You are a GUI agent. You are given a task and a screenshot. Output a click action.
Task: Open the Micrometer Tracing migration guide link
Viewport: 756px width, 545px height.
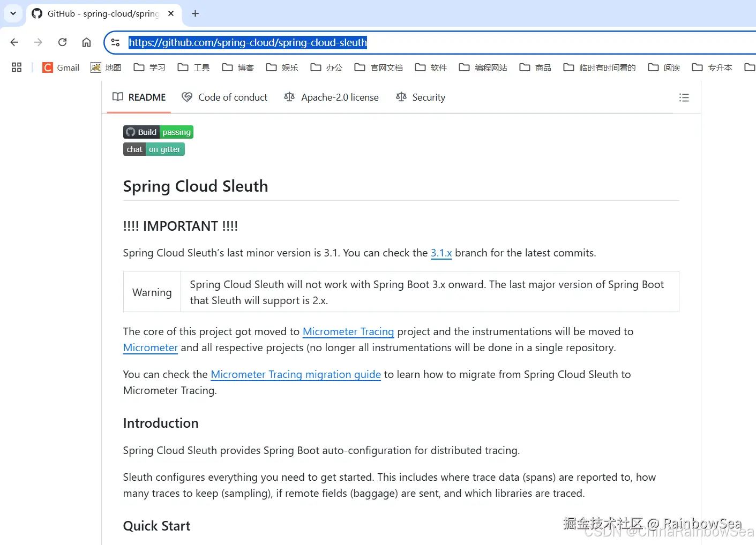[x=296, y=375]
